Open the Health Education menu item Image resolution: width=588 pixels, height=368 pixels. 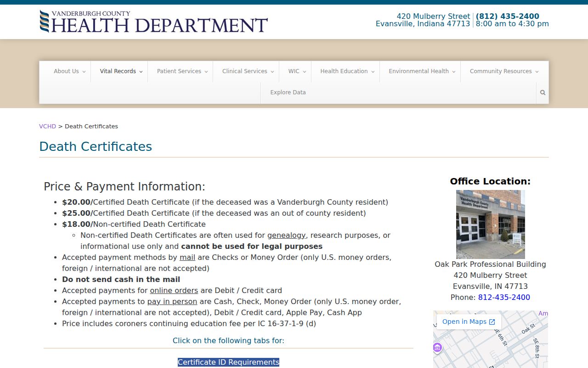pyautogui.click(x=344, y=71)
